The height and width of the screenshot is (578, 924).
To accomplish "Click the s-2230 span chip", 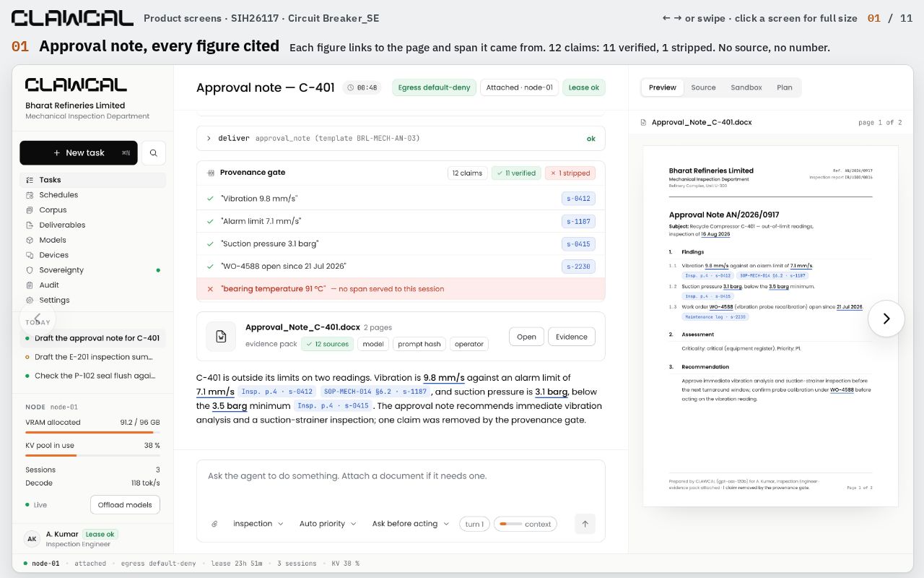I will click(x=579, y=267).
